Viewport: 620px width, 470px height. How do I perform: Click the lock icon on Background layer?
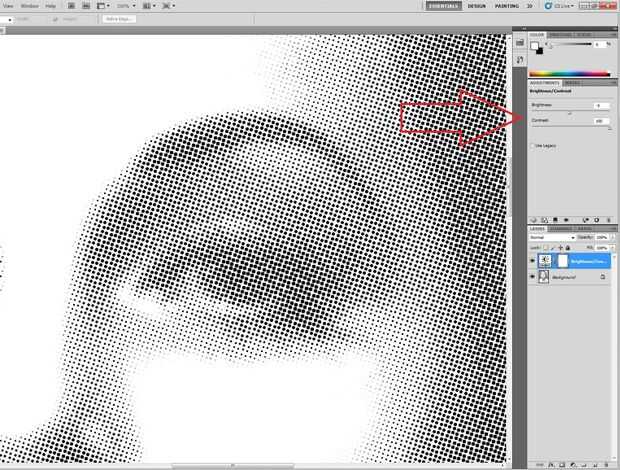coord(603,277)
